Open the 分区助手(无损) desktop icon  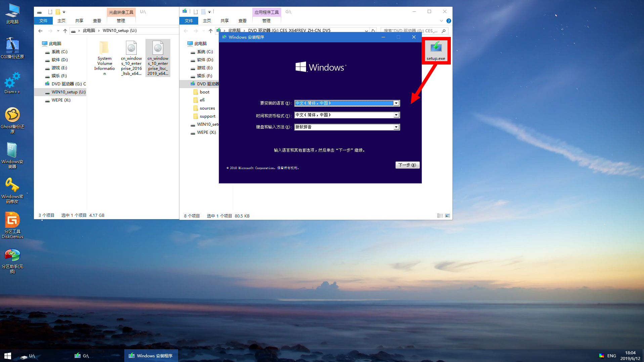[12, 261]
